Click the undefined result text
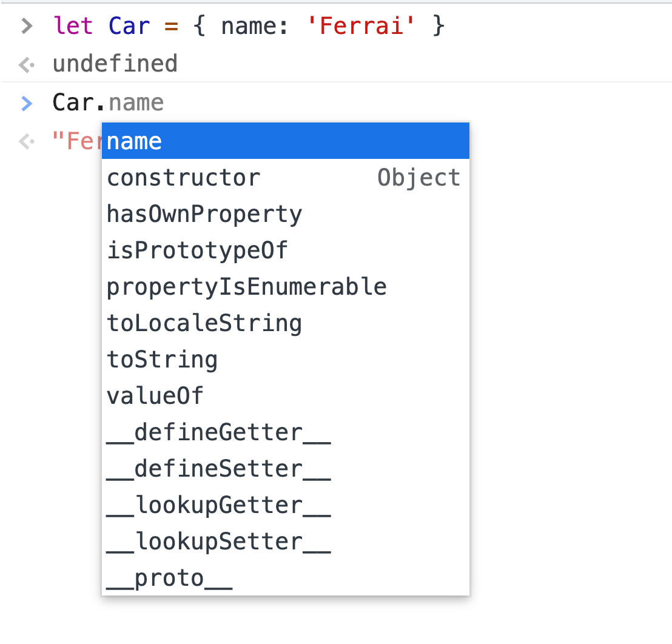This screenshot has width=672, height=644. pos(115,63)
